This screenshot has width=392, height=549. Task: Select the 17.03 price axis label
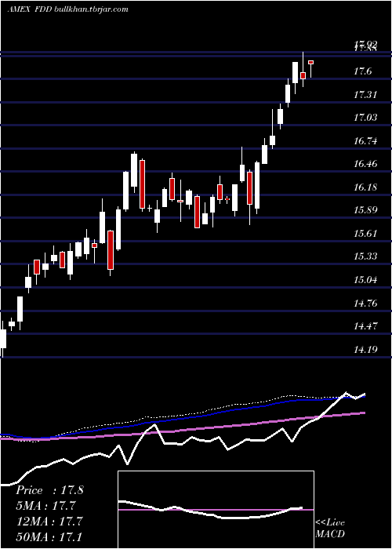[366, 117]
